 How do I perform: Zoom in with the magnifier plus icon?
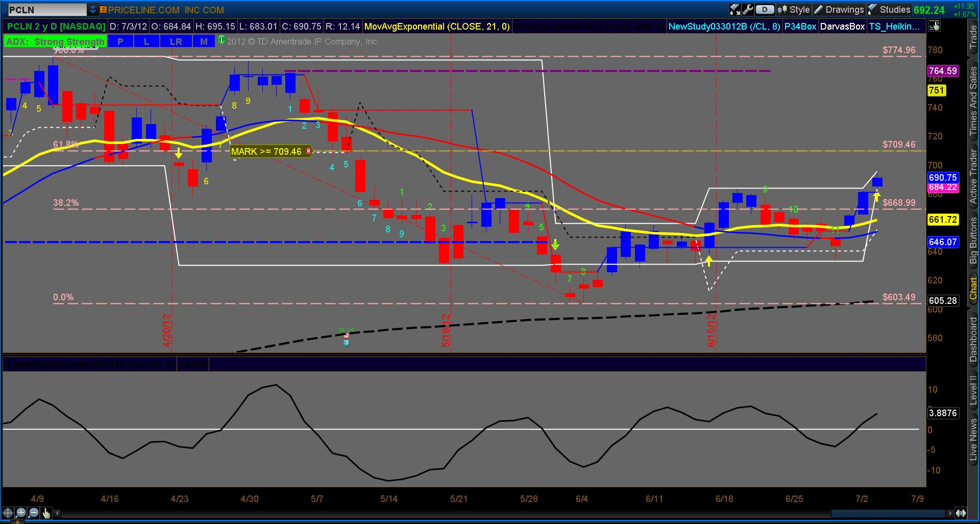(21, 513)
